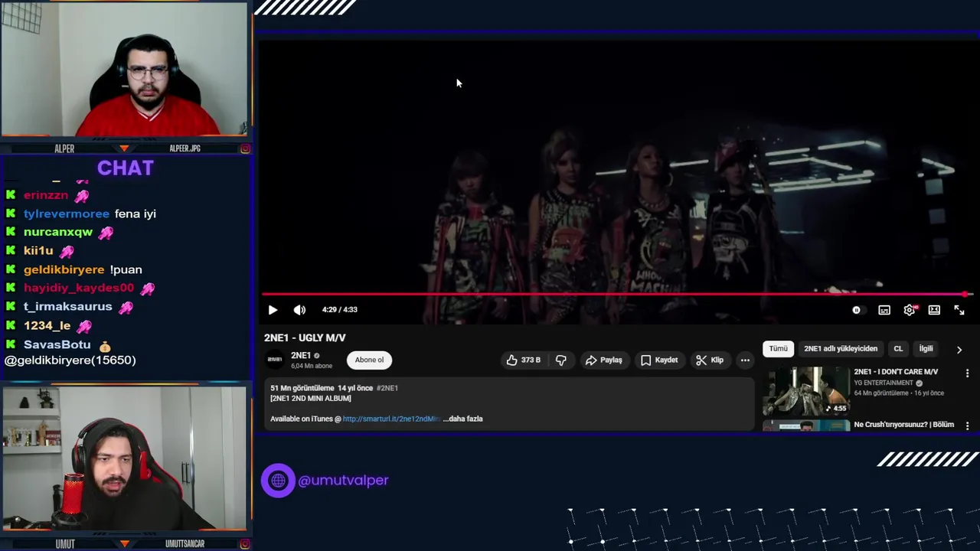Play the 2NE1 UGLY video
This screenshot has width=980, height=551.
click(273, 310)
